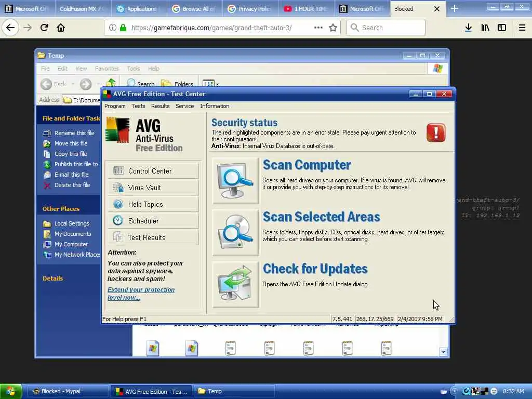Click Extend your protection level now link

[141, 294]
